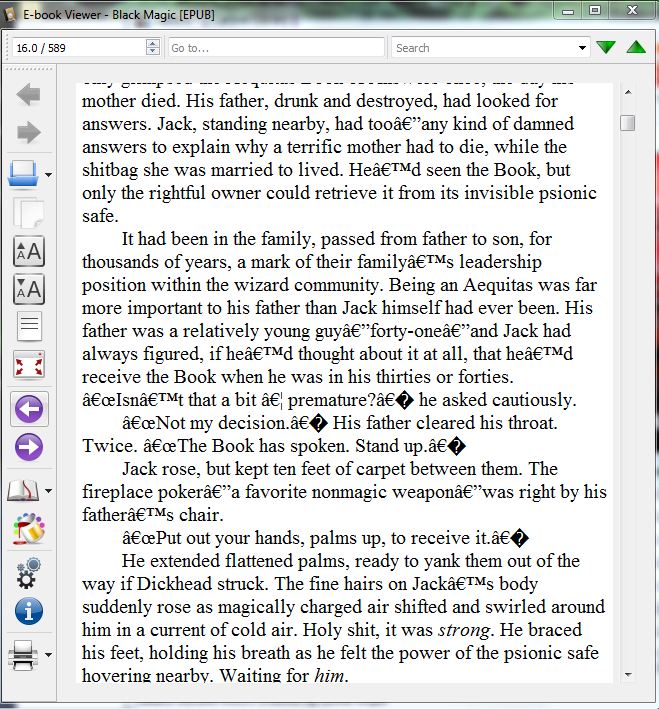The height and width of the screenshot is (709, 659).
Task: Minimize the E-book Viewer window
Action: [x=568, y=11]
